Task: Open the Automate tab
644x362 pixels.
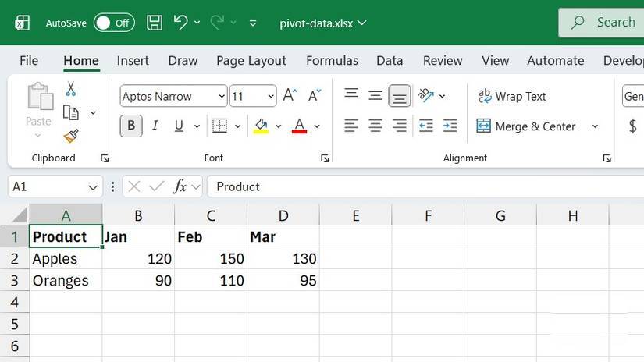Action: (555, 60)
